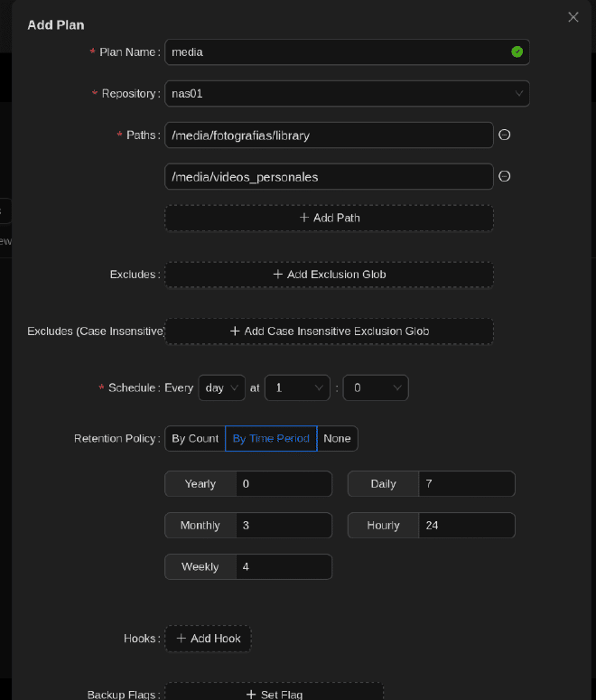Edit the Plan Name field
The width and height of the screenshot is (596, 700).
click(x=347, y=52)
